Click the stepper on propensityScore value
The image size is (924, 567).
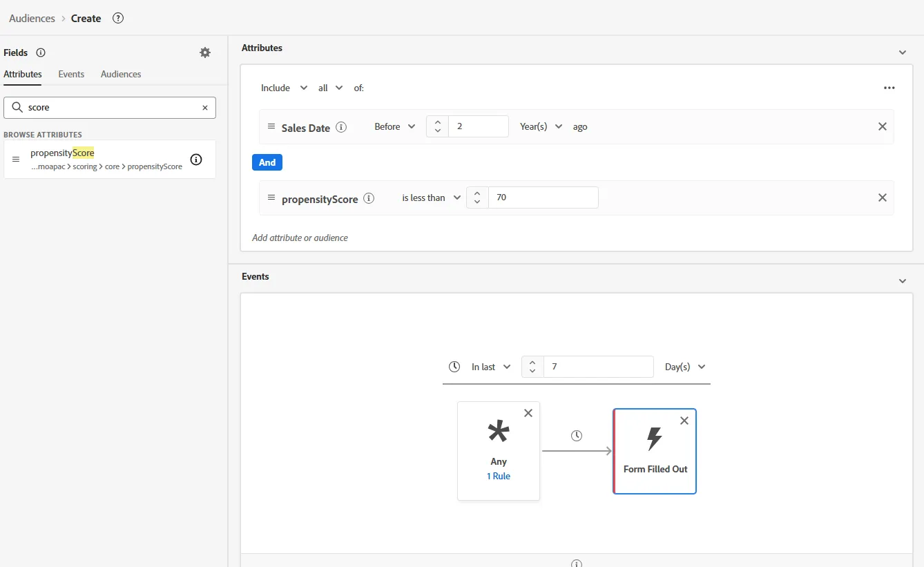pyautogui.click(x=477, y=198)
